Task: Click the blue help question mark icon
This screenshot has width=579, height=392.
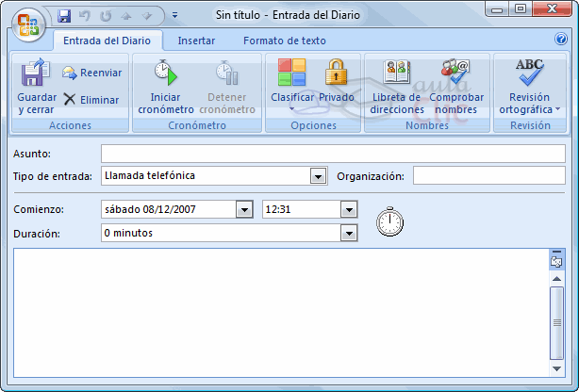Action: tap(561, 40)
